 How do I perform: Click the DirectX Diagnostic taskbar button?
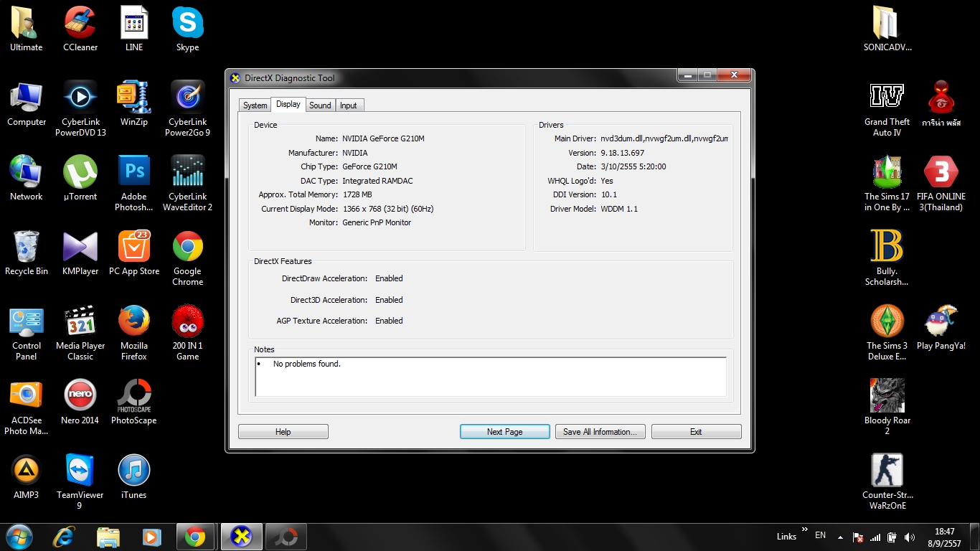pyautogui.click(x=242, y=537)
